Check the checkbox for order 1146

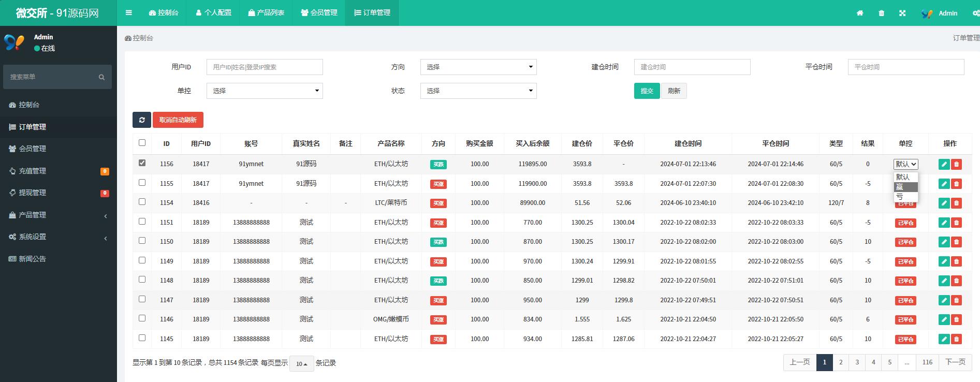[x=142, y=318]
